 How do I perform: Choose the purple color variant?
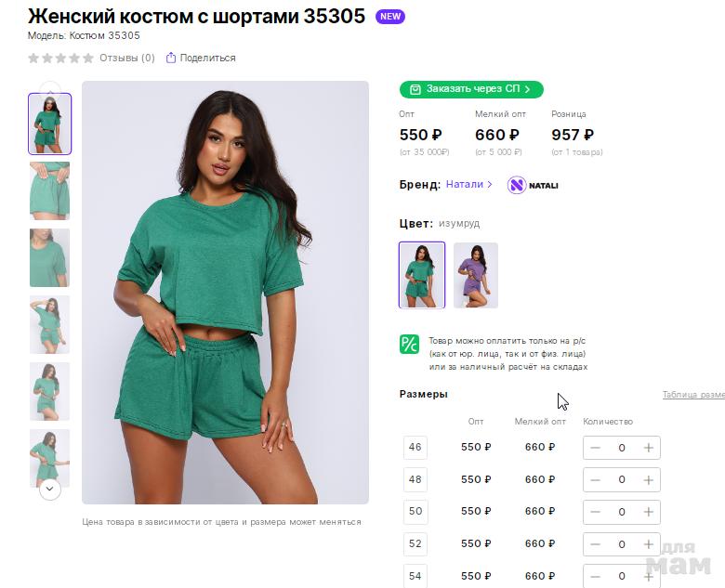click(x=476, y=275)
